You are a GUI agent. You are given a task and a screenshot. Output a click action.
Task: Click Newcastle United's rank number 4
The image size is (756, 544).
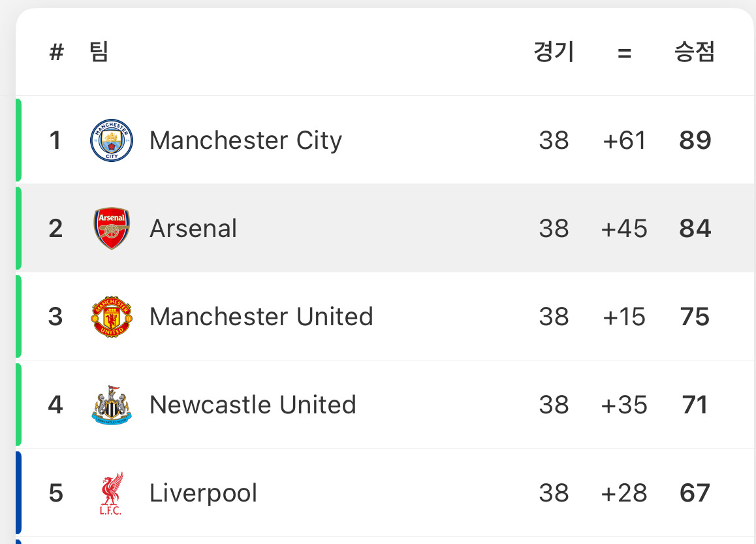coord(55,405)
